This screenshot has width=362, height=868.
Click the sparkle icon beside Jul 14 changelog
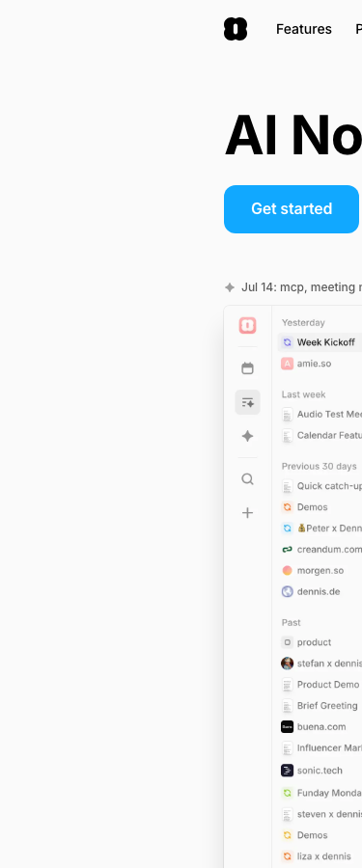click(x=230, y=286)
